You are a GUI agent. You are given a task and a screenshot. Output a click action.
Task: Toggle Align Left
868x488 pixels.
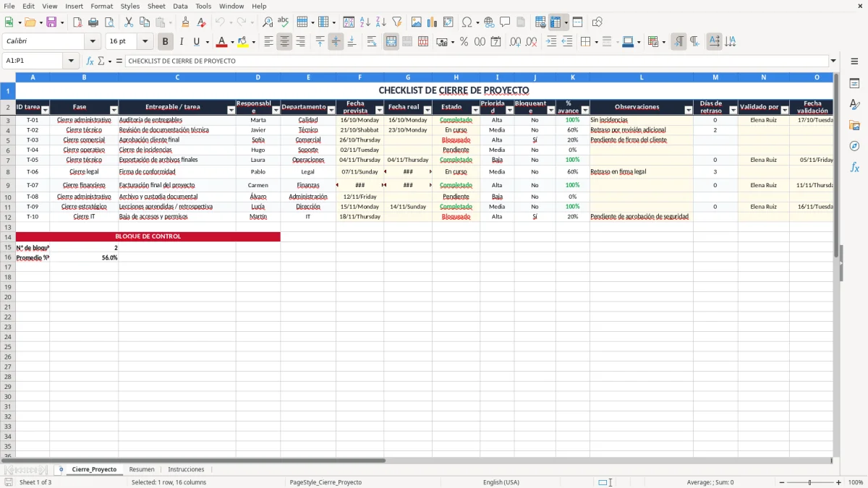coord(268,42)
